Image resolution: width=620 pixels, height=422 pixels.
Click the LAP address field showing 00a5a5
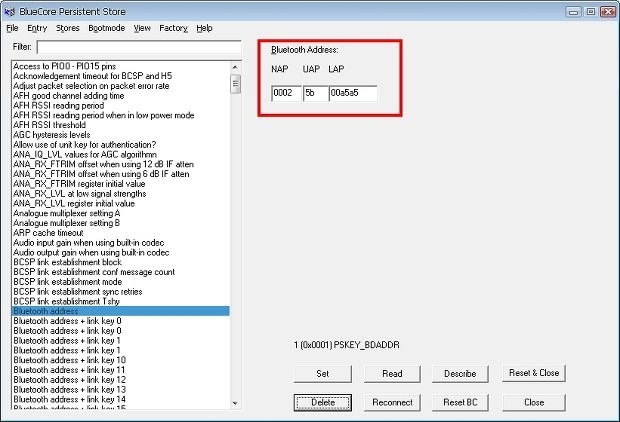[353, 93]
